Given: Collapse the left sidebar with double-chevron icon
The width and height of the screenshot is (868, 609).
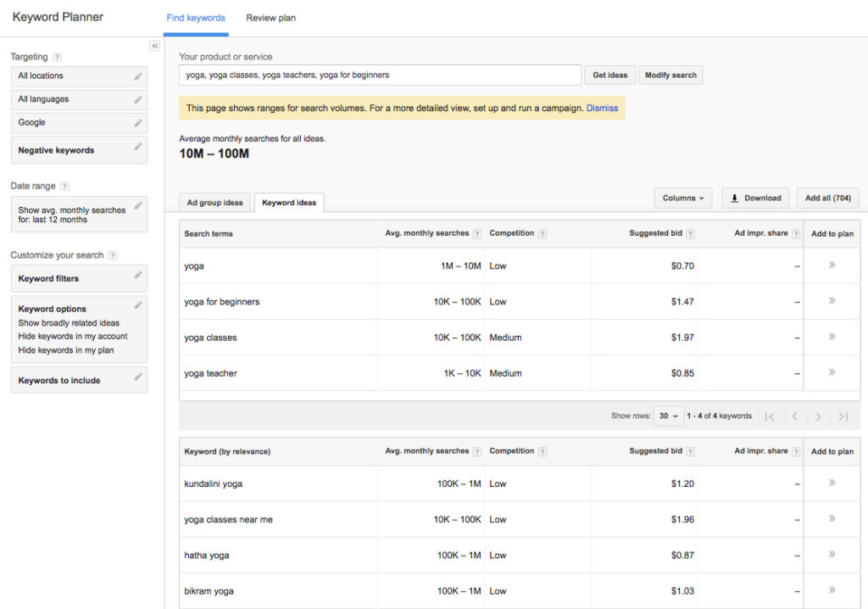Looking at the screenshot, I should [154, 46].
